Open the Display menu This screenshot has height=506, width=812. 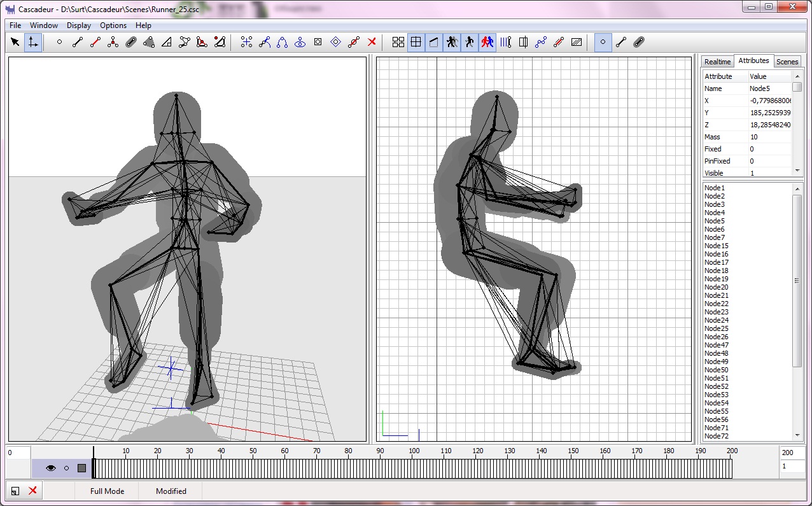point(79,25)
